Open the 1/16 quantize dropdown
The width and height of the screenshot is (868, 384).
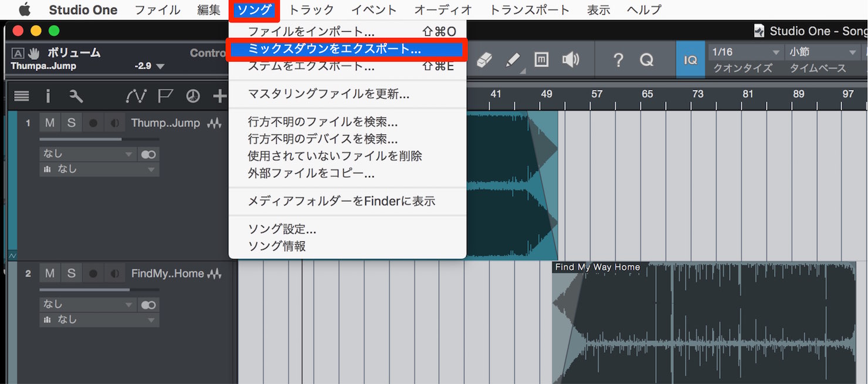(745, 52)
